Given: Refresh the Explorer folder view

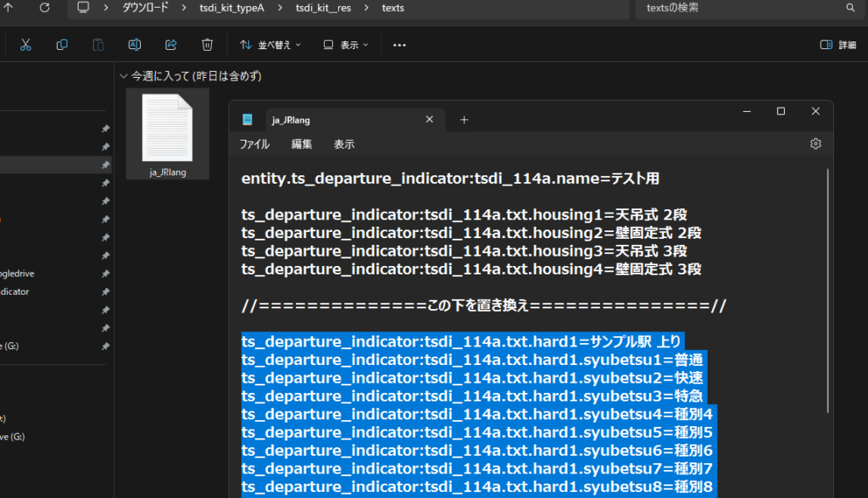Looking at the screenshot, I should click(44, 8).
